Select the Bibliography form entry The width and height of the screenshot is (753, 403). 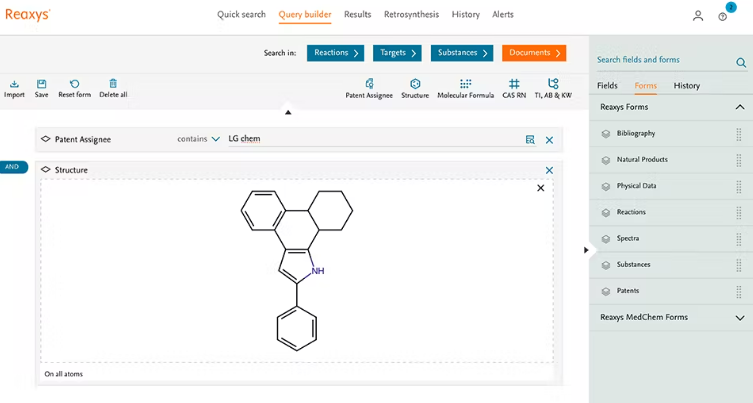tap(636, 134)
